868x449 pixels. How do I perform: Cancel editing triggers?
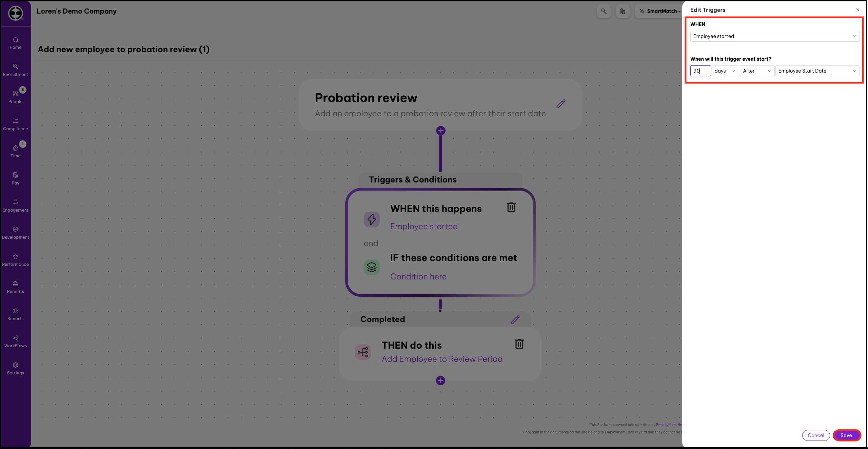[x=816, y=435]
